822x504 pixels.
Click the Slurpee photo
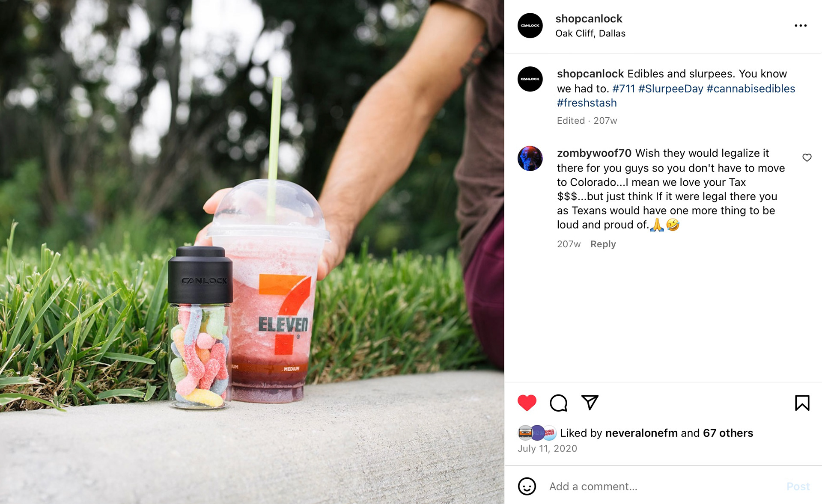click(x=252, y=252)
